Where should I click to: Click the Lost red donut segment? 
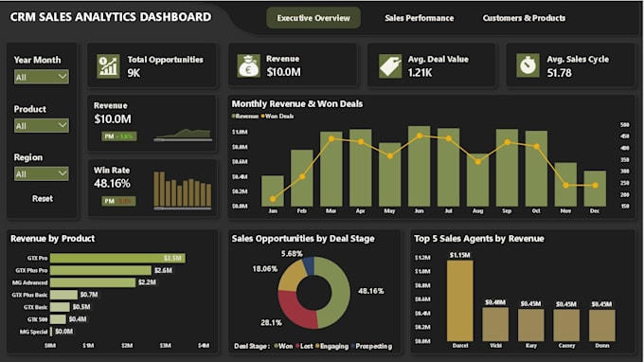[296, 309]
